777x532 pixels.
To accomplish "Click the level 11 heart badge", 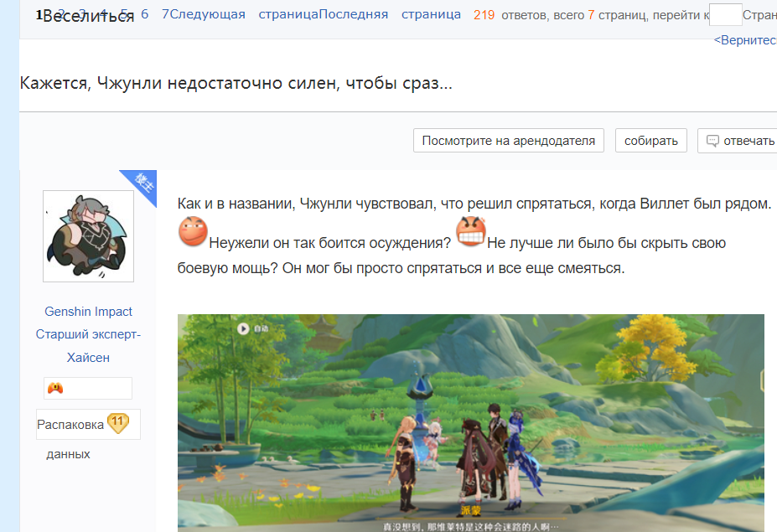I will coord(118,424).
